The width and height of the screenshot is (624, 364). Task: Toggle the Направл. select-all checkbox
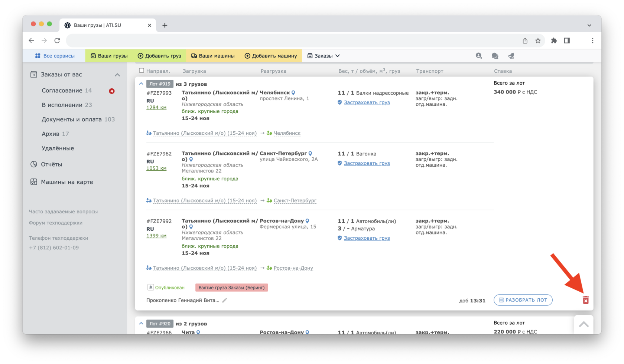coord(142,70)
